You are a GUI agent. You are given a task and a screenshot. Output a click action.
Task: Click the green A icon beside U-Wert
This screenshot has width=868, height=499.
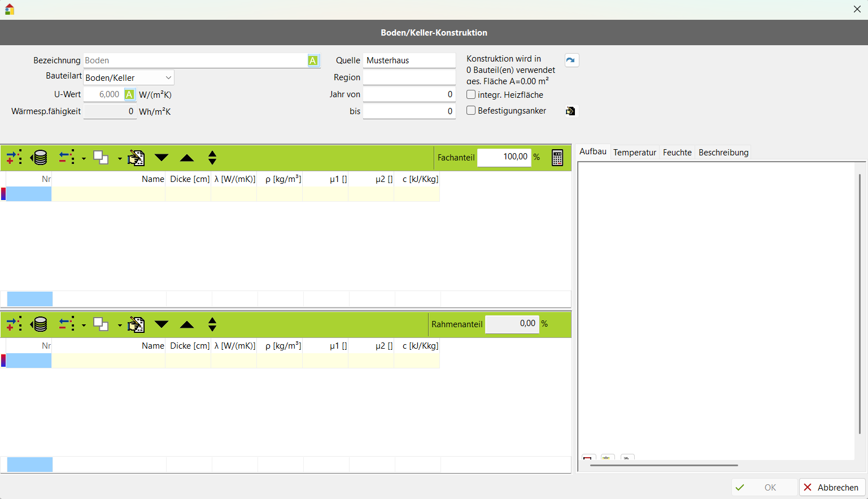click(x=129, y=94)
